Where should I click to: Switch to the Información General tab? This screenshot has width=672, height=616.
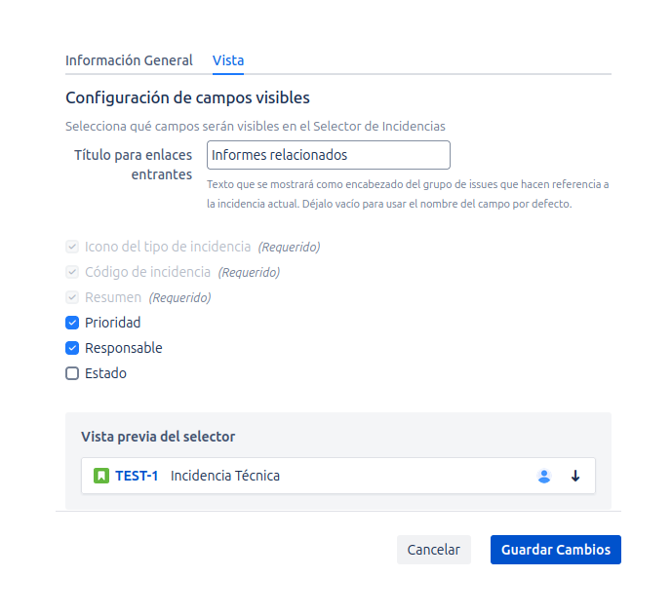click(x=129, y=60)
